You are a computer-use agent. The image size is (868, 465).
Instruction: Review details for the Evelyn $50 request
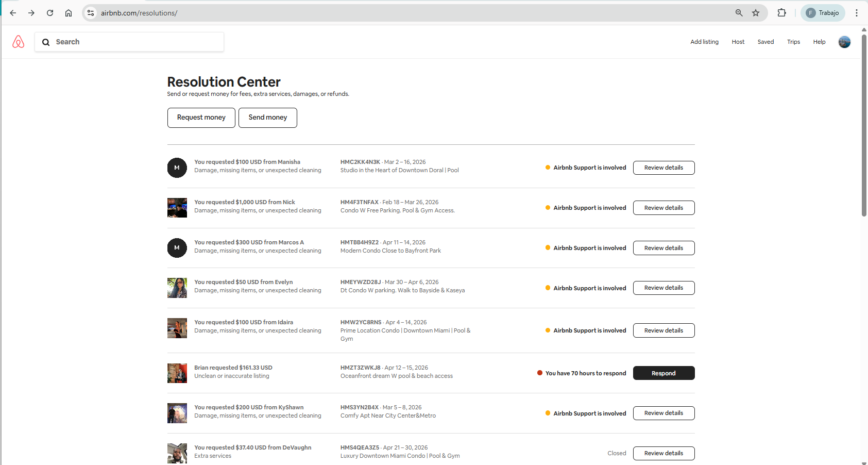click(663, 288)
